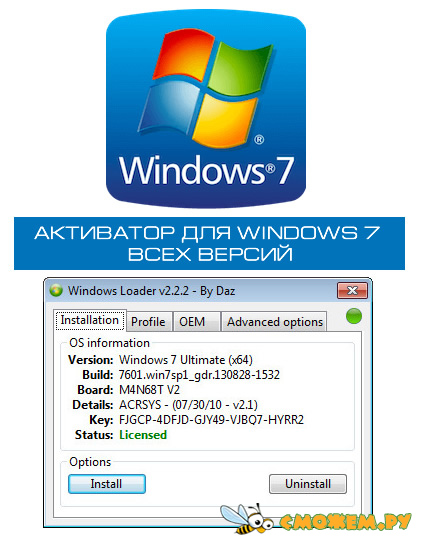Click the product key text FJGCP-4DFJD

(211, 420)
